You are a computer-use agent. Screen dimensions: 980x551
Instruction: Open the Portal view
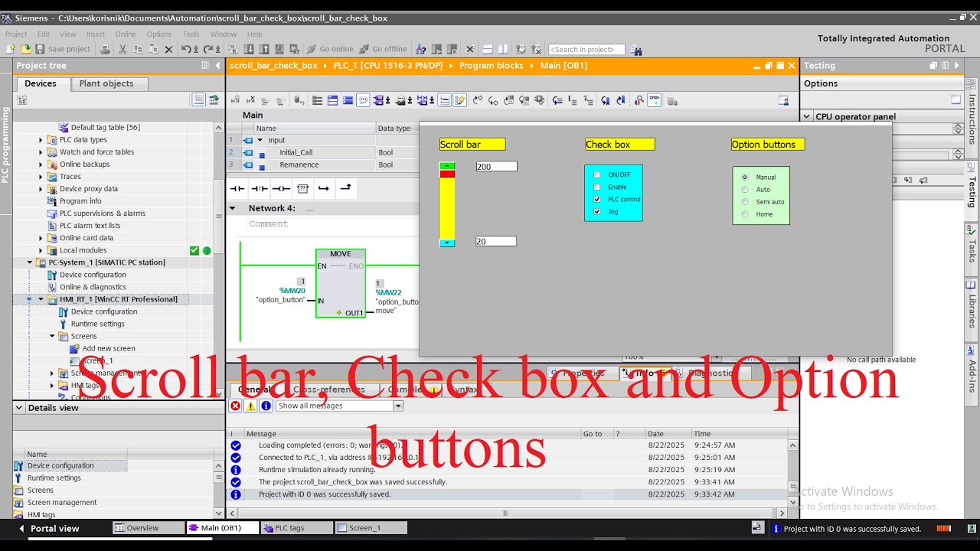pos(48,528)
